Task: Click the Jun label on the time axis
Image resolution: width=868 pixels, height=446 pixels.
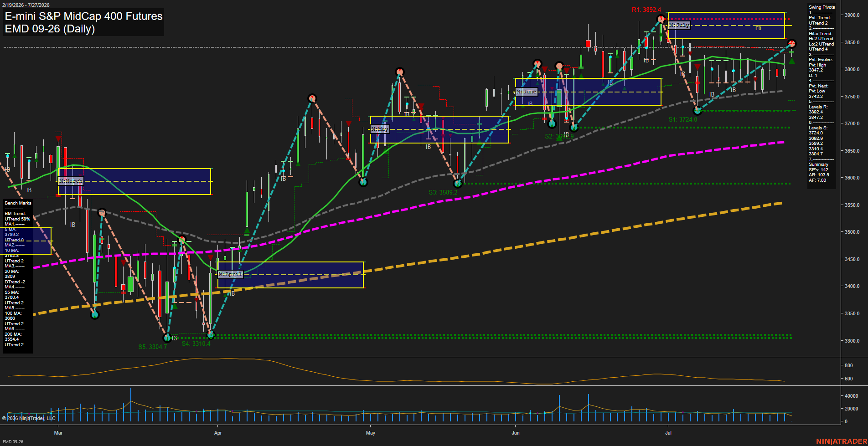Action: [x=516, y=433]
